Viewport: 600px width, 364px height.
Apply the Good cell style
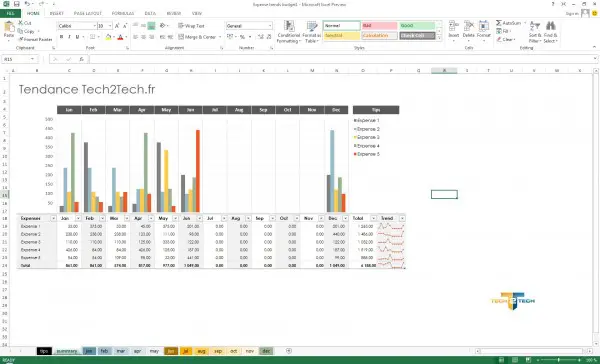(417, 26)
